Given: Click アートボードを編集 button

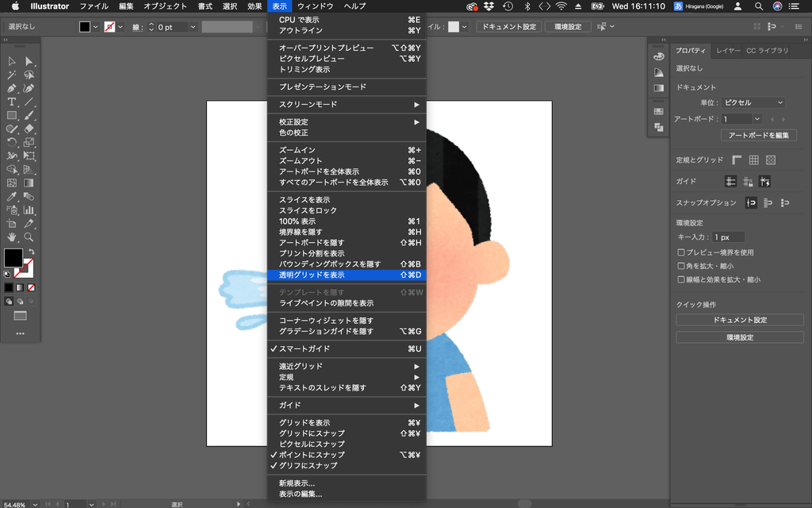Looking at the screenshot, I should point(759,135).
